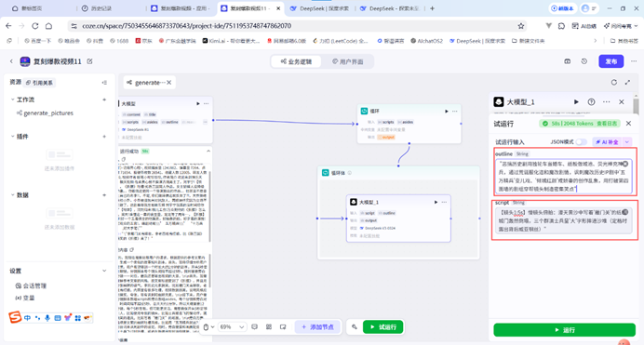Bookmark this page with the star icon
644x345 pixels.
521,26
